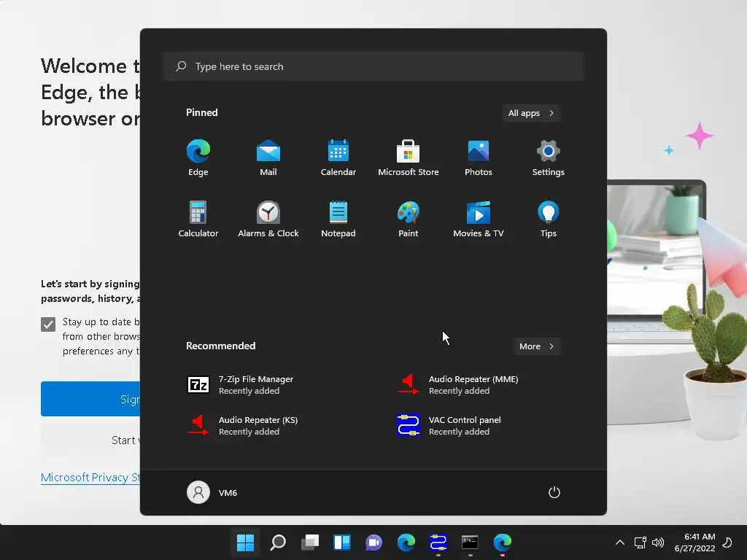747x560 pixels.
Task: Open the VAC Control panel taskbar icon
Action: (x=438, y=542)
